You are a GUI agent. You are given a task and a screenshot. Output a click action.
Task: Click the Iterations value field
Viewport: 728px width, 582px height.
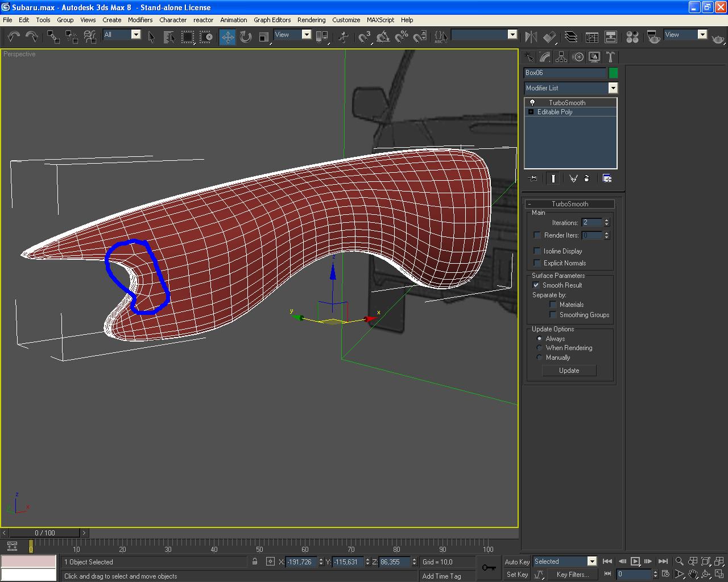pos(591,222)
